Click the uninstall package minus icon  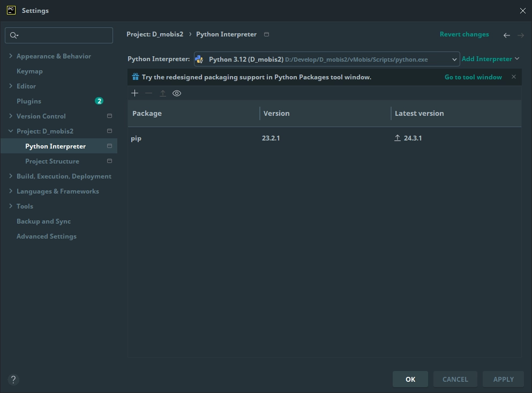(x=148, y=93)
